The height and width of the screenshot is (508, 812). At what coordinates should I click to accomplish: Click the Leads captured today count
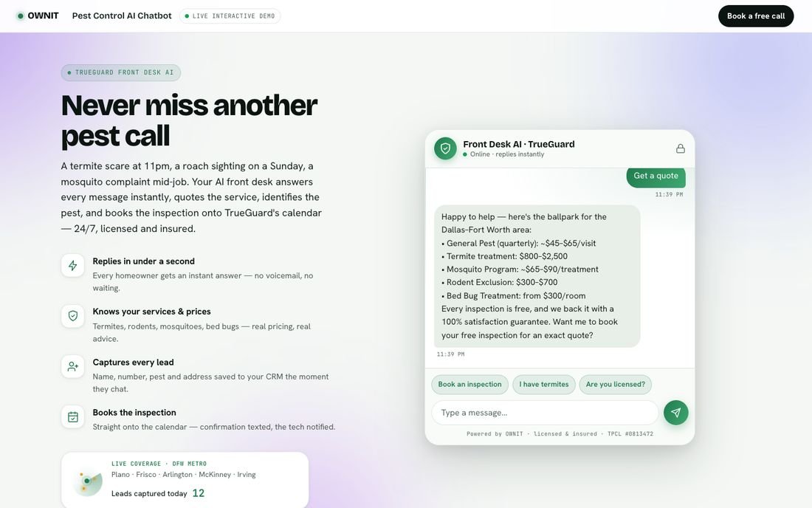[x=199, y=493]
